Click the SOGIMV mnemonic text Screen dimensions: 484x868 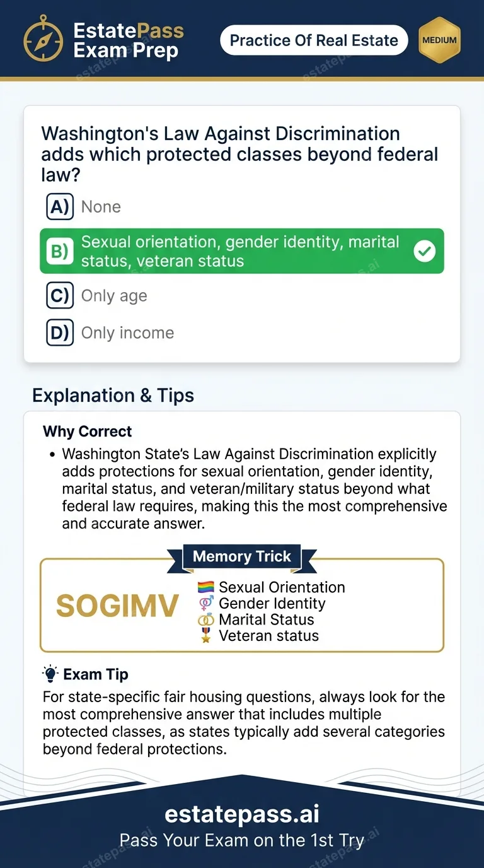click(117, 606)
